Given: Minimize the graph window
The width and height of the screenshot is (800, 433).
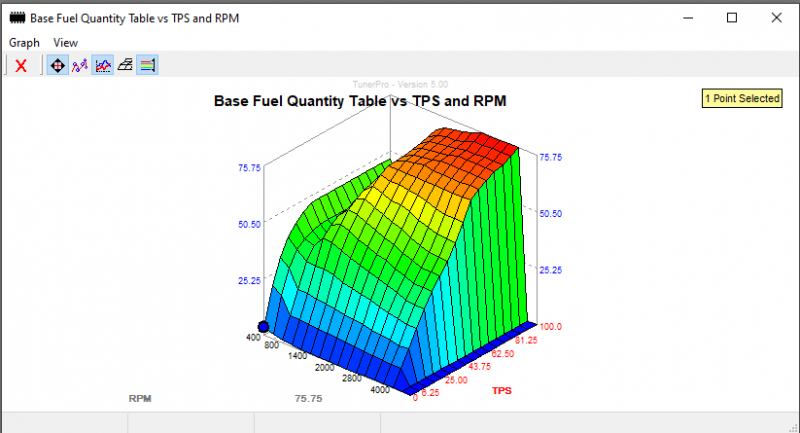Looking at the screenshot, I should click(x=686, y=18).
